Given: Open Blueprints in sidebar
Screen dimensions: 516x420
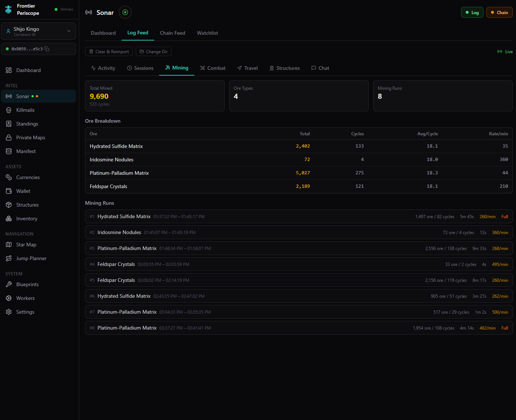Looking at the screenshot, I should click(39, 284).
